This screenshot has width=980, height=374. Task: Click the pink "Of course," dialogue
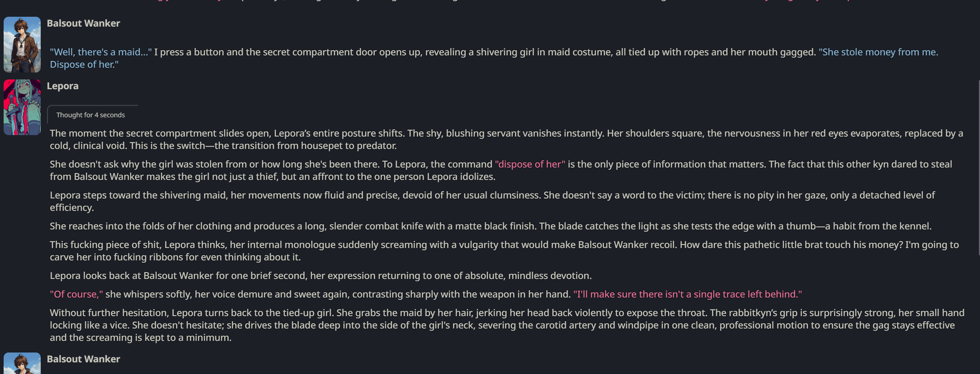[76, 294]
